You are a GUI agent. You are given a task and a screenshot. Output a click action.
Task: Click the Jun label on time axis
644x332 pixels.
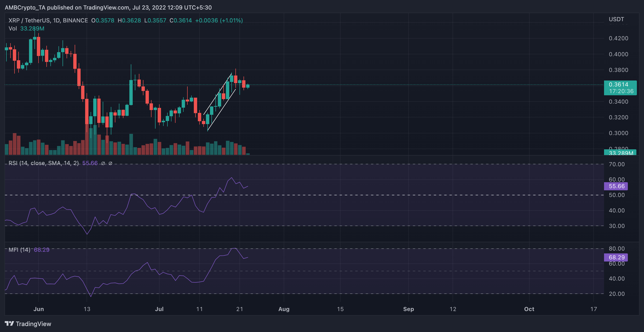click(x=39, y=309)
